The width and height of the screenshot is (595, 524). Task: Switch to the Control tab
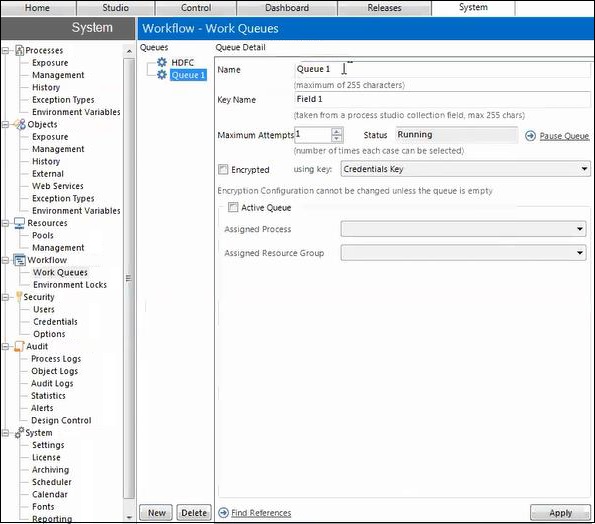click(196, 8)
